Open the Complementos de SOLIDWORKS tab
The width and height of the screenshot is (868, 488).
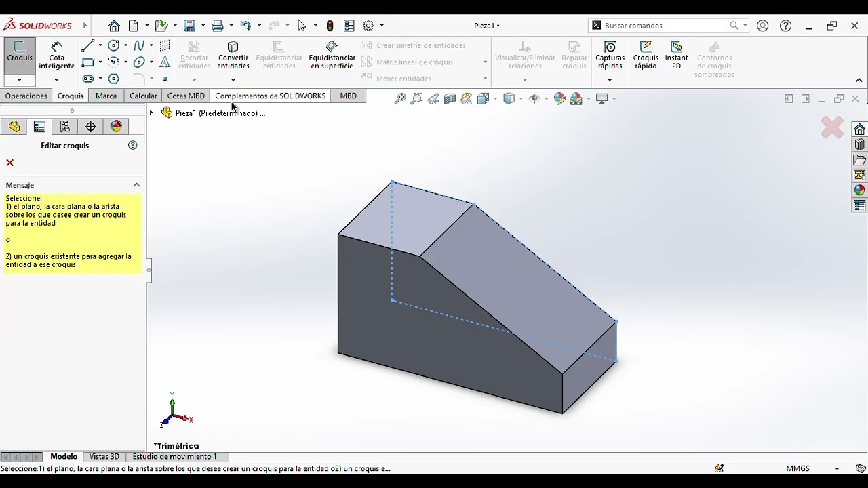pyautogui.click(x=270, y=96)
